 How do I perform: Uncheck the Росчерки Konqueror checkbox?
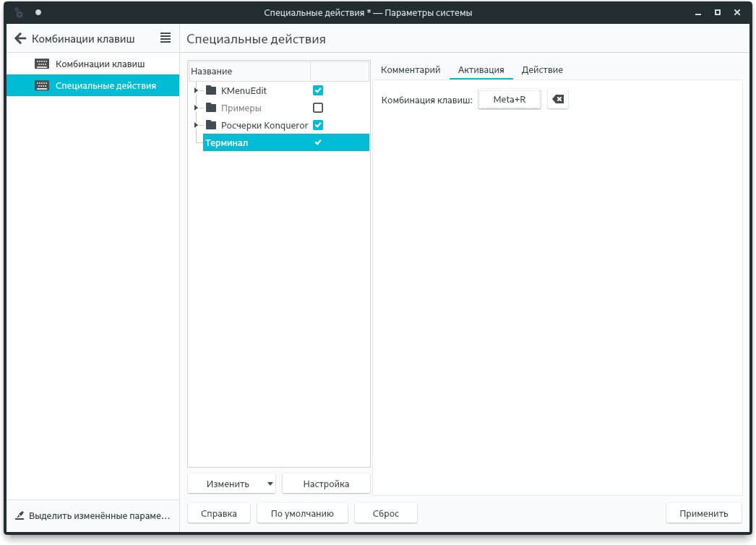[318, 125]
